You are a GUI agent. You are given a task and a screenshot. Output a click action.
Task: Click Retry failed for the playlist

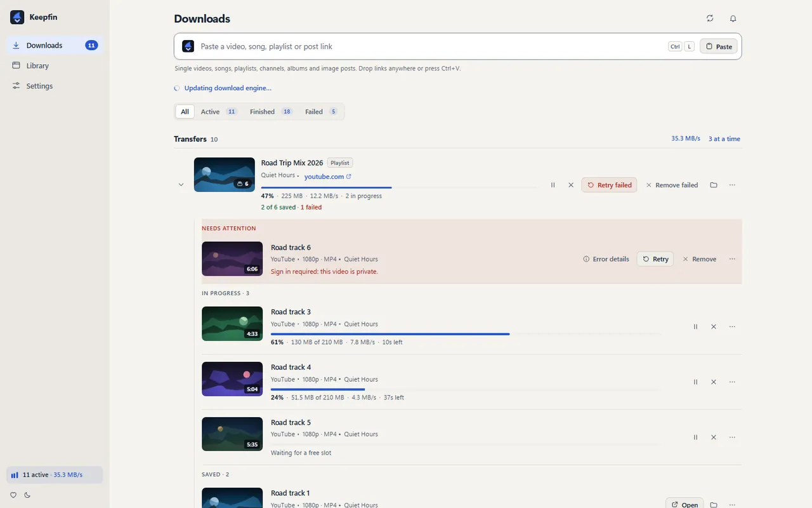609,185
